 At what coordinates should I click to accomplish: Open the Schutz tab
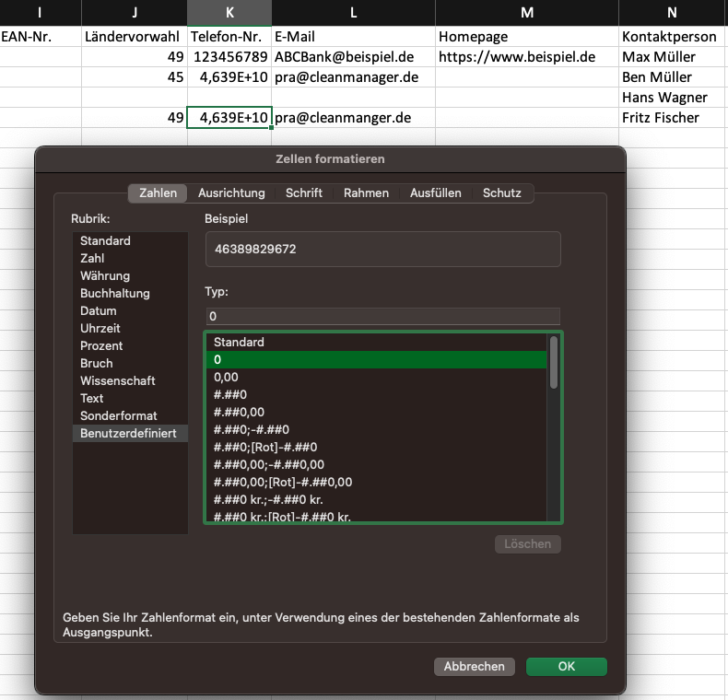(x=502, y=192)
